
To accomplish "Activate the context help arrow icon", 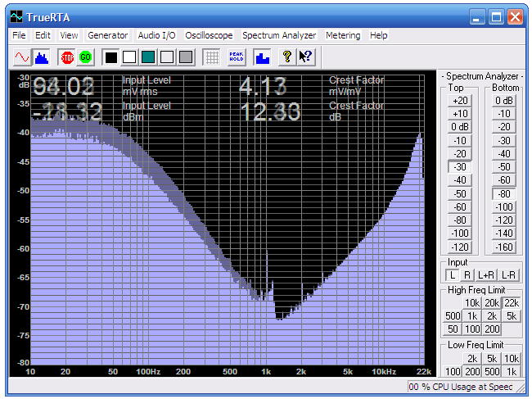I will point(305,57).
